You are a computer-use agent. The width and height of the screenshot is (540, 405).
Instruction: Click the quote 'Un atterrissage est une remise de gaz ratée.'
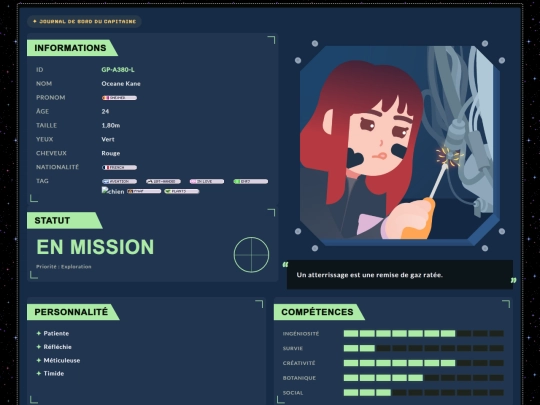click(x=370, y=275)
